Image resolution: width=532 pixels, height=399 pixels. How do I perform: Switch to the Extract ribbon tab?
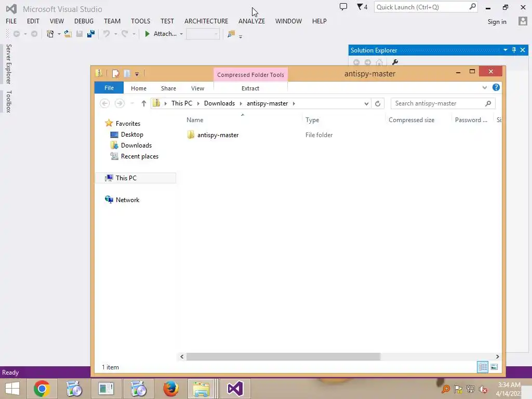point(250,88)
